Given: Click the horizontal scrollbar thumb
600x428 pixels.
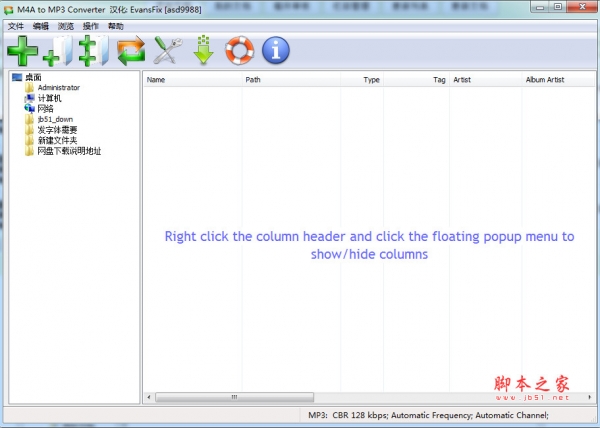Looking at the screenshot, I should (x=235, y=397).
